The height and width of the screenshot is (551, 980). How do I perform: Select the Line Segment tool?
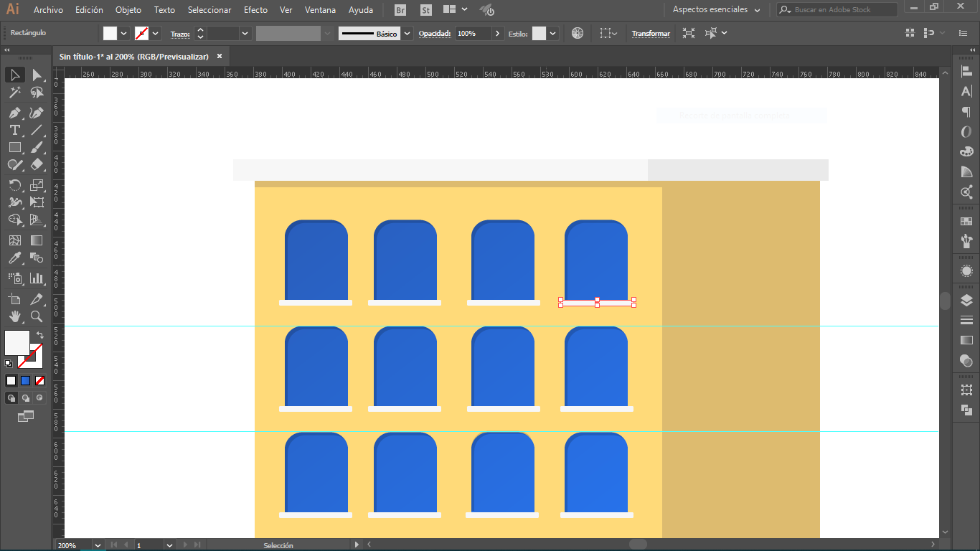[x=37, y=130]
